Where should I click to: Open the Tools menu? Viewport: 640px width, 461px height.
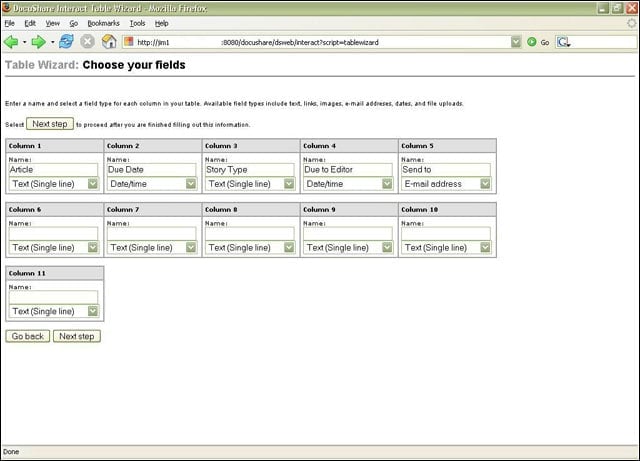point(138,23)
